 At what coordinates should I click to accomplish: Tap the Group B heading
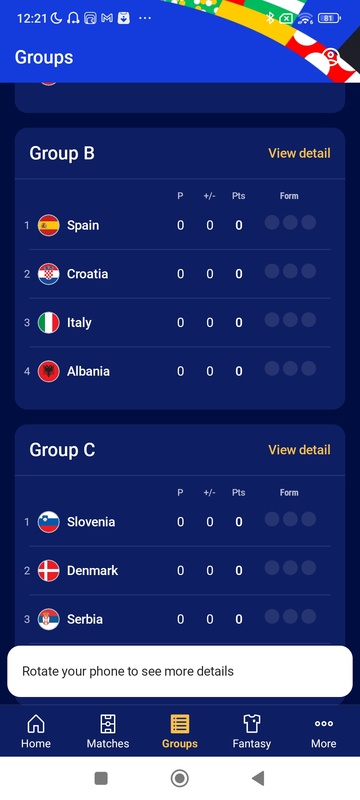[x=62, y=153]
